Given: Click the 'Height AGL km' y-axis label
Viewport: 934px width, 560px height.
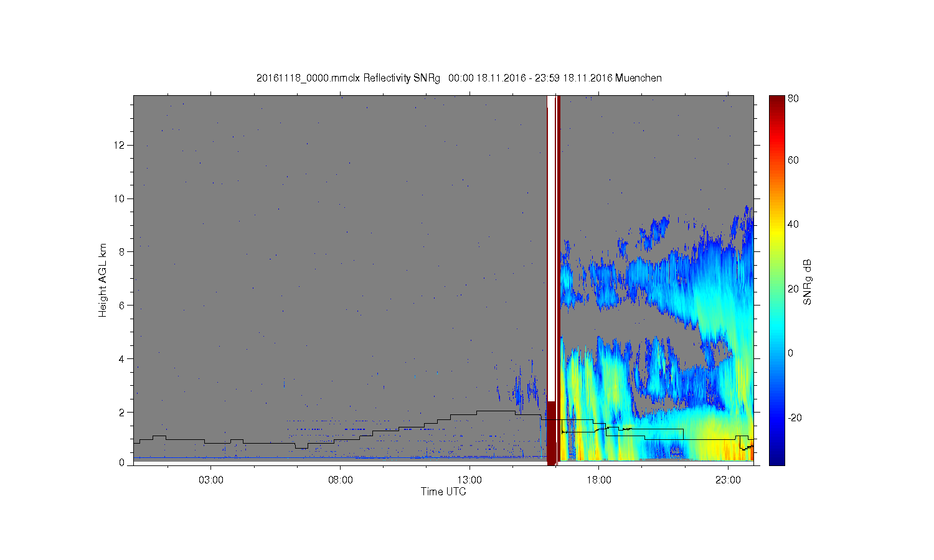Looking at the screenshot, I should (x=103, y=280).
